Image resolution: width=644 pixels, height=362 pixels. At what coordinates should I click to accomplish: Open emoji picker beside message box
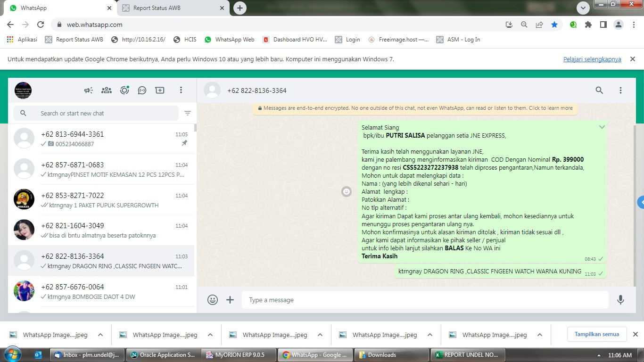pos(213,300)
